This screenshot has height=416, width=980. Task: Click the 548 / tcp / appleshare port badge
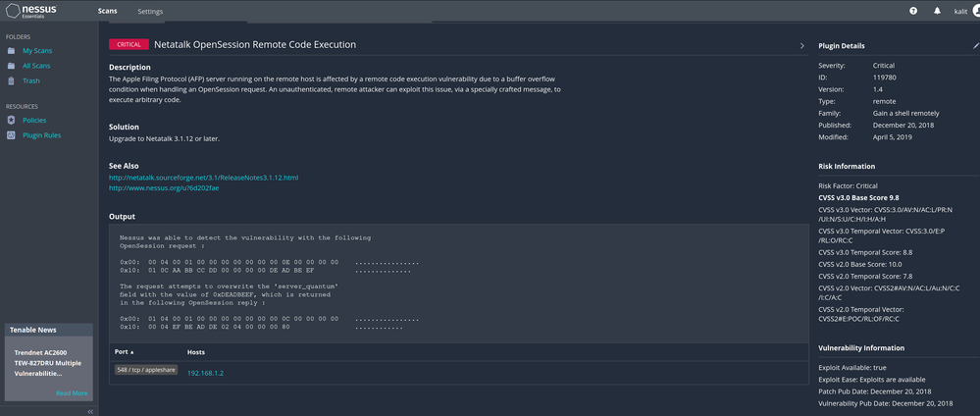point(145,372)
